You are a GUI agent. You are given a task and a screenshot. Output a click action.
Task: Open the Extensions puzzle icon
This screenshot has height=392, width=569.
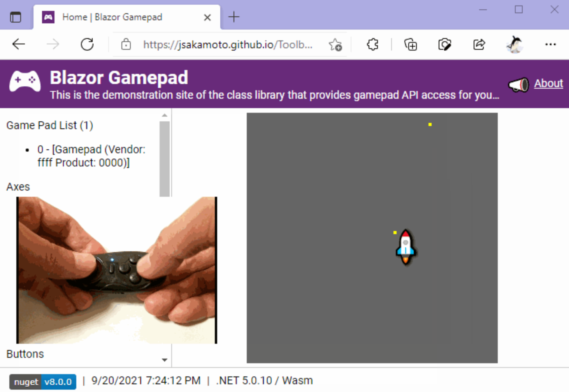pos(372,44)
